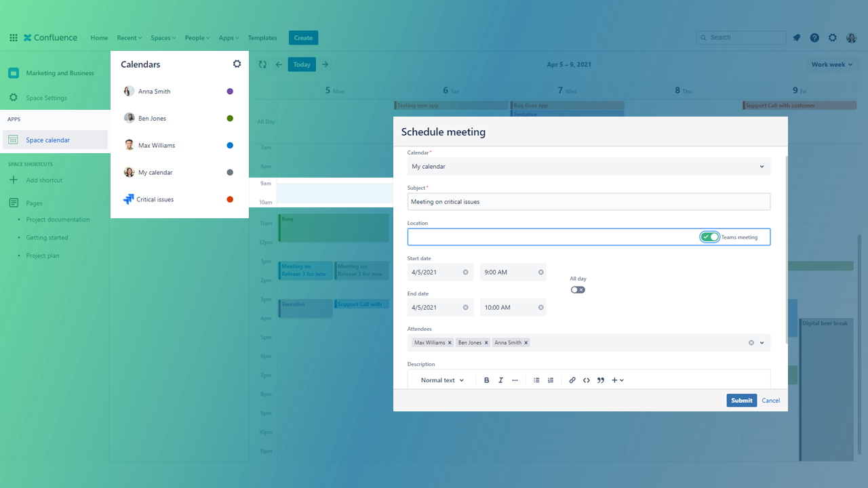The width and height of the screenshot is (868, 488).
Task: Click the Subject input field
Action: coord(589,202)
